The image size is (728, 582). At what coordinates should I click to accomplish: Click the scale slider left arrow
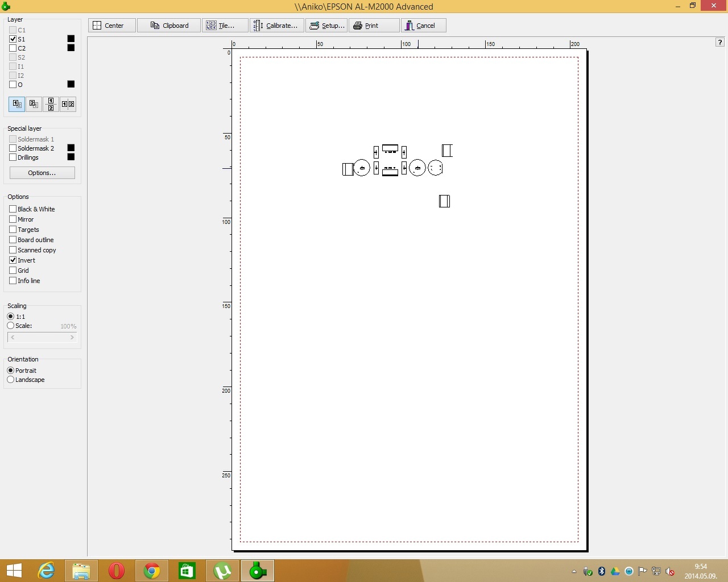click(x=13, y=338)
